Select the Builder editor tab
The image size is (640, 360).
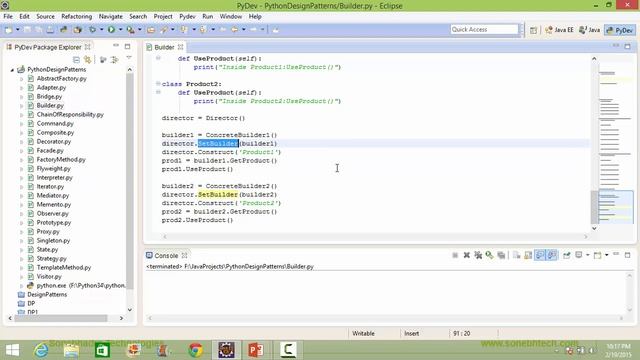coord(164,47)
